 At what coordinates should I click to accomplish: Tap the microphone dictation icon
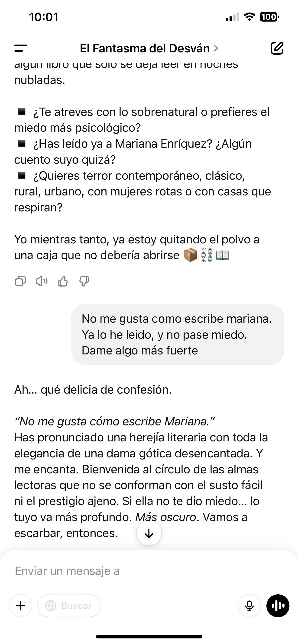249,606
